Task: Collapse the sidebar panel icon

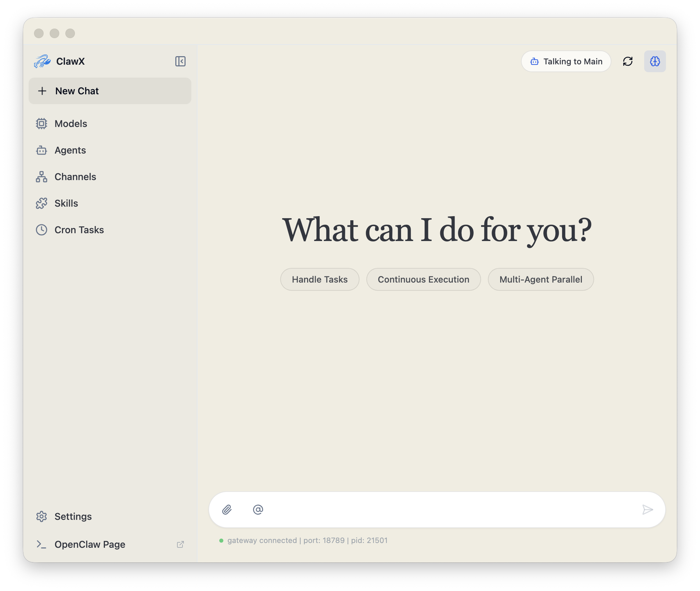Action: click(180, 61)
